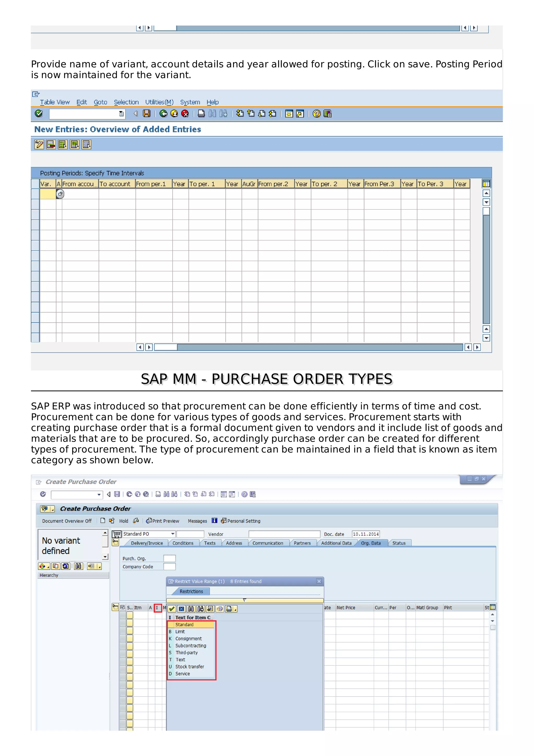Click the red Cancel icon in New Entries toolbar

185,113
